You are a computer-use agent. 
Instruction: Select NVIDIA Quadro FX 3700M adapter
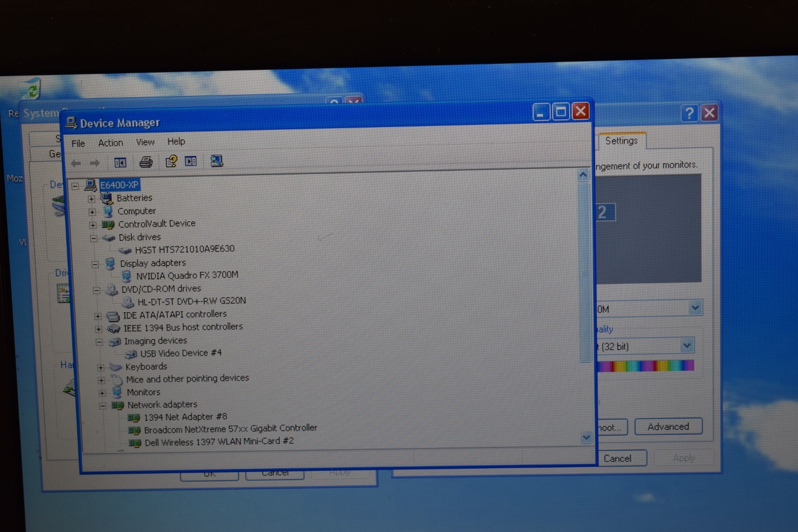pos(187,275)
